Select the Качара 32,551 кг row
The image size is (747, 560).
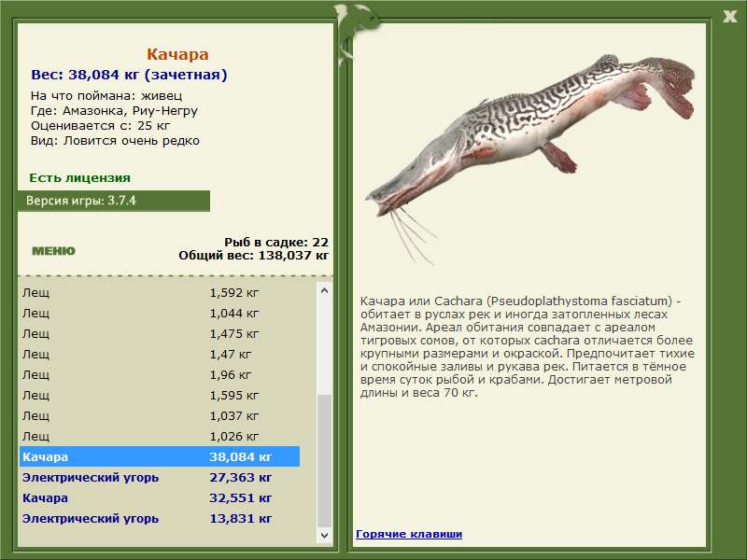pos(160,497)
